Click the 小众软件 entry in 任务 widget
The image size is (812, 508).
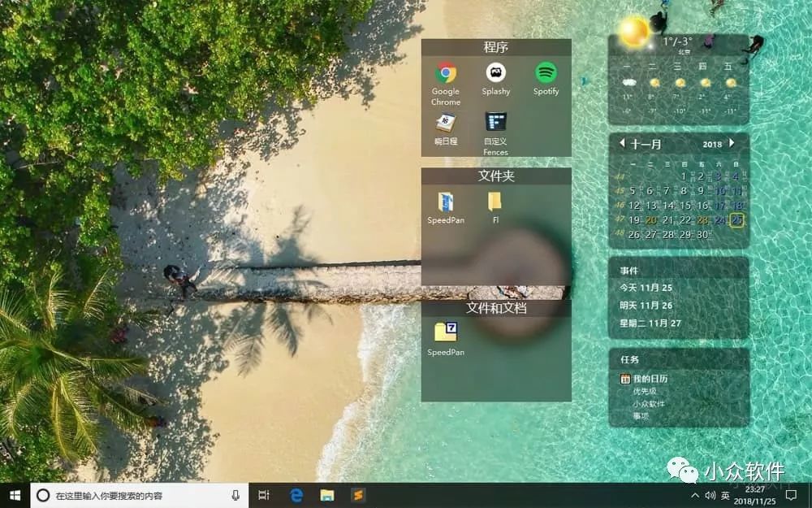click(x=648, y=403)
